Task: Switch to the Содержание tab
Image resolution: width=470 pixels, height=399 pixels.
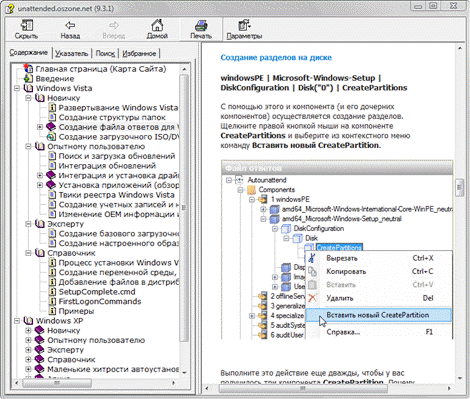Action: tap(28, 53)
